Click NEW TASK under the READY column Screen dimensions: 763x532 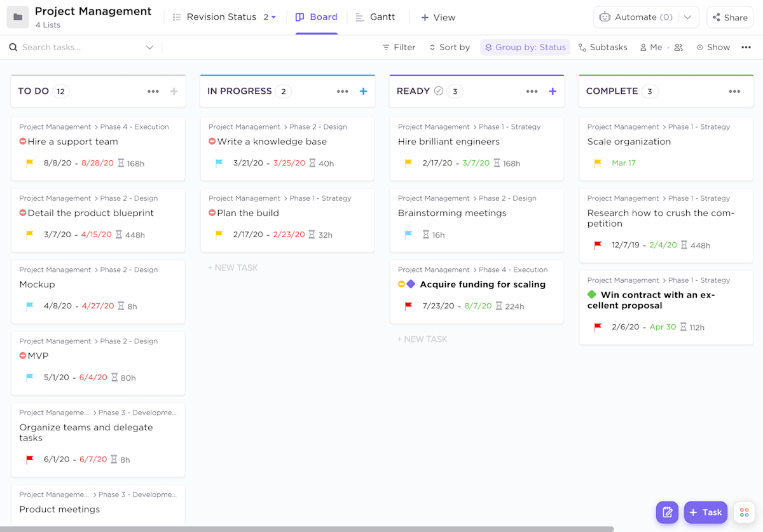(x=422, y=339)
